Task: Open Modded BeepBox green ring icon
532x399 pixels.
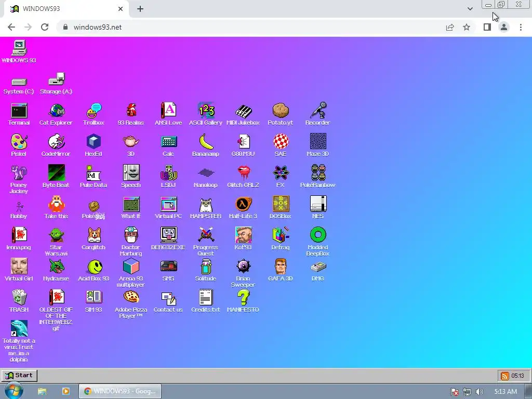Action: point(318,242)
